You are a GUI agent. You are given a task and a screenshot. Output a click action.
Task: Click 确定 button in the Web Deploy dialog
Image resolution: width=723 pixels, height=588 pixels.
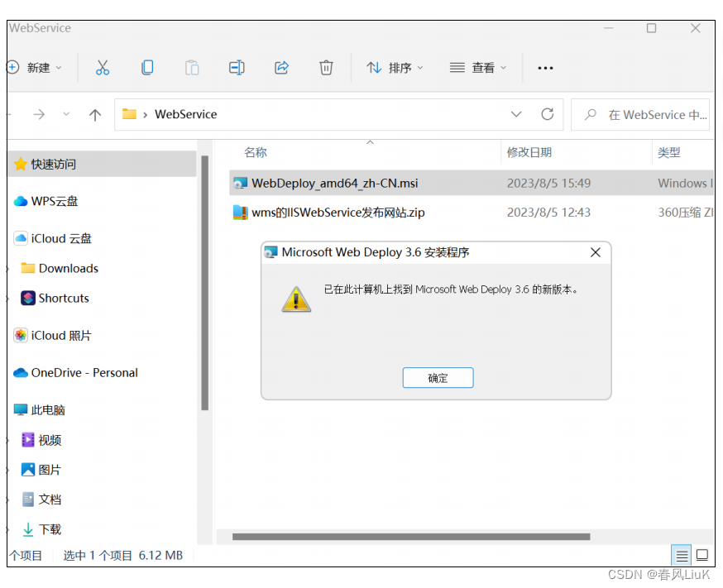click(438, 378)
